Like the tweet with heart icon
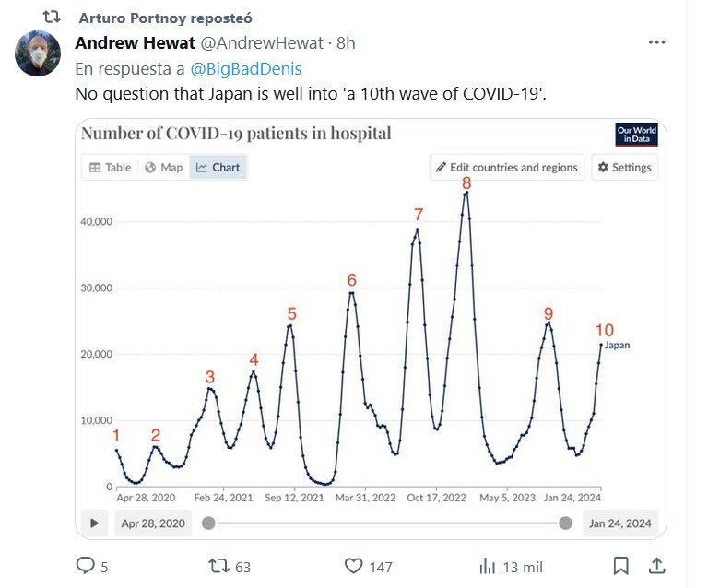Screen dimensions: 708x588 (x=353, y=565)
